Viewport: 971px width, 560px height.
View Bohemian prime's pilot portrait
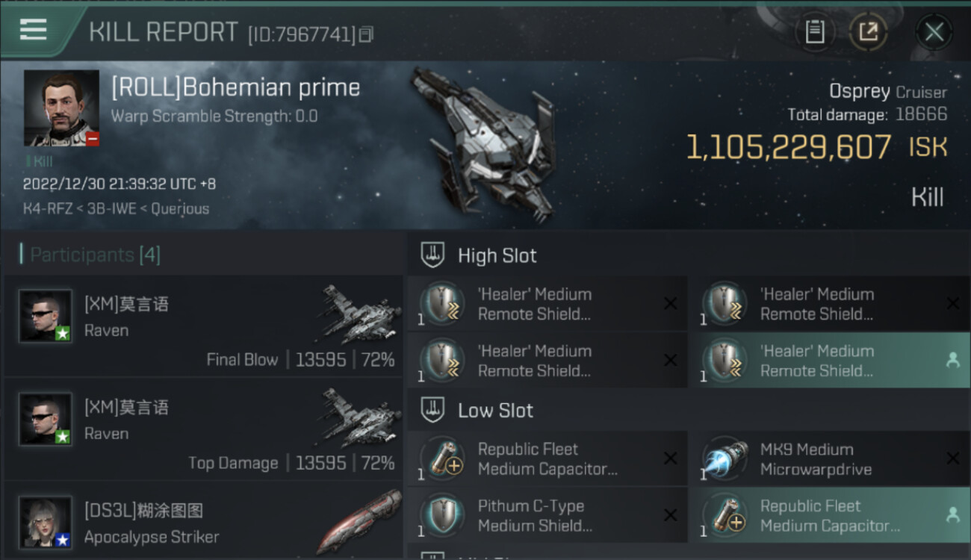61,108
